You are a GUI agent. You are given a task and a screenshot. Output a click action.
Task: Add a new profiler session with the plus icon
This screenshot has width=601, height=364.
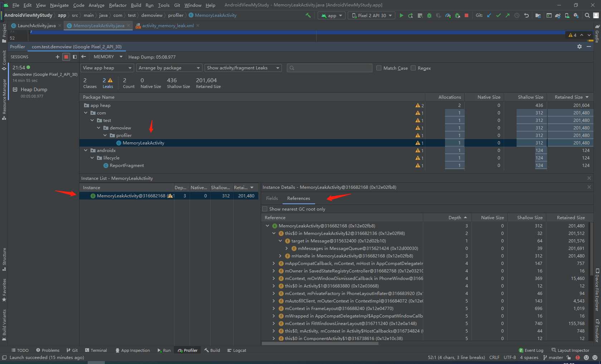coord(57,56)
